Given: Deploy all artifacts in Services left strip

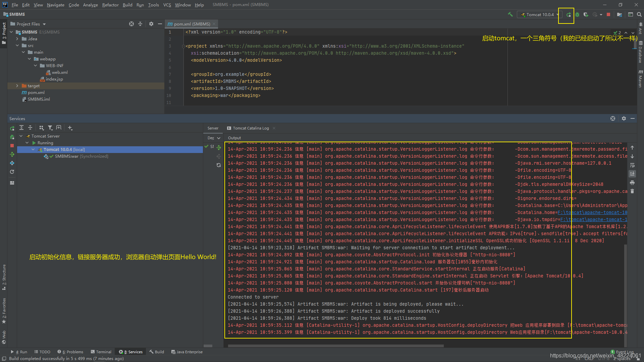Looking at the screenshot, I should (12, 154).
